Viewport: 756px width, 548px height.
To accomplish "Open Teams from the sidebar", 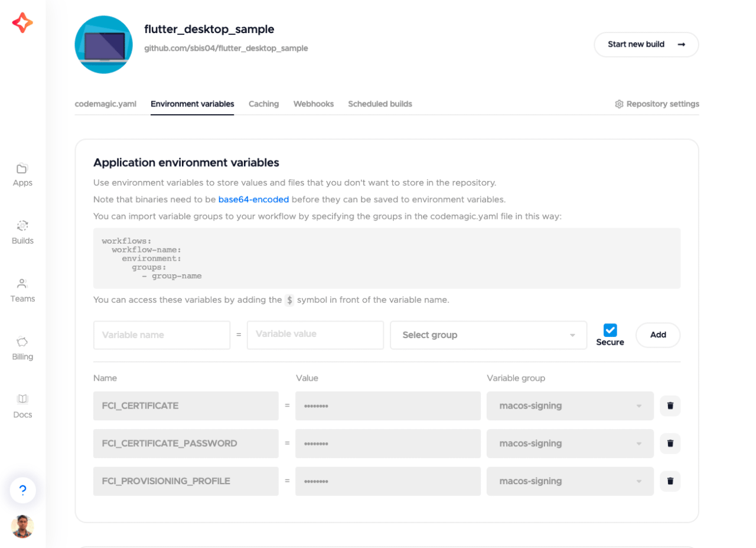I will 22,291.
